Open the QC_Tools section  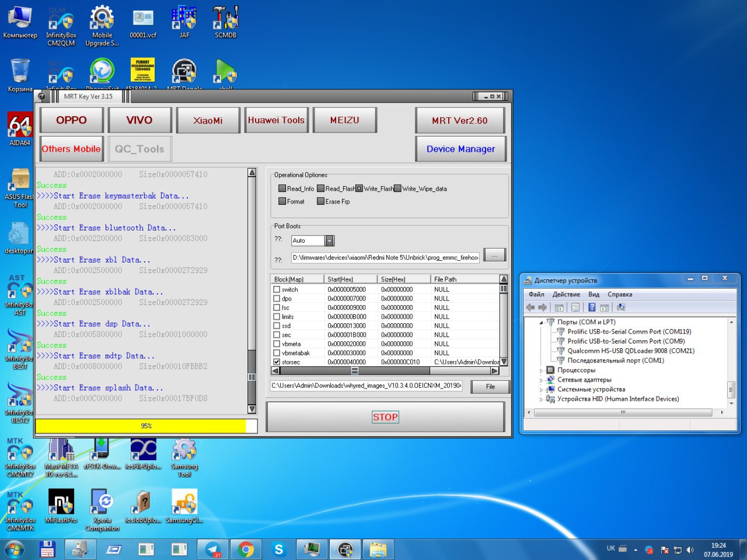[139, 149]
